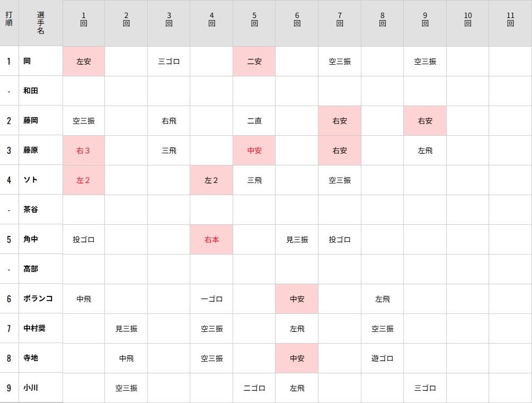Click player name 高部
Screen dimensions: 532x403
(31, 268)
